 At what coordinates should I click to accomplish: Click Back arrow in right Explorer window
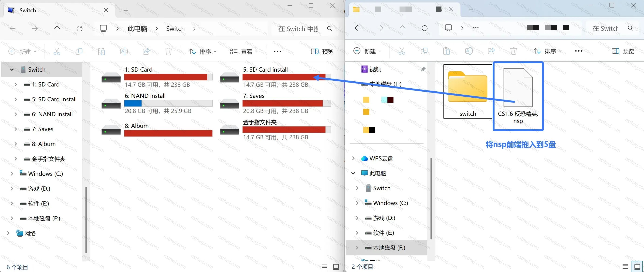357,28
